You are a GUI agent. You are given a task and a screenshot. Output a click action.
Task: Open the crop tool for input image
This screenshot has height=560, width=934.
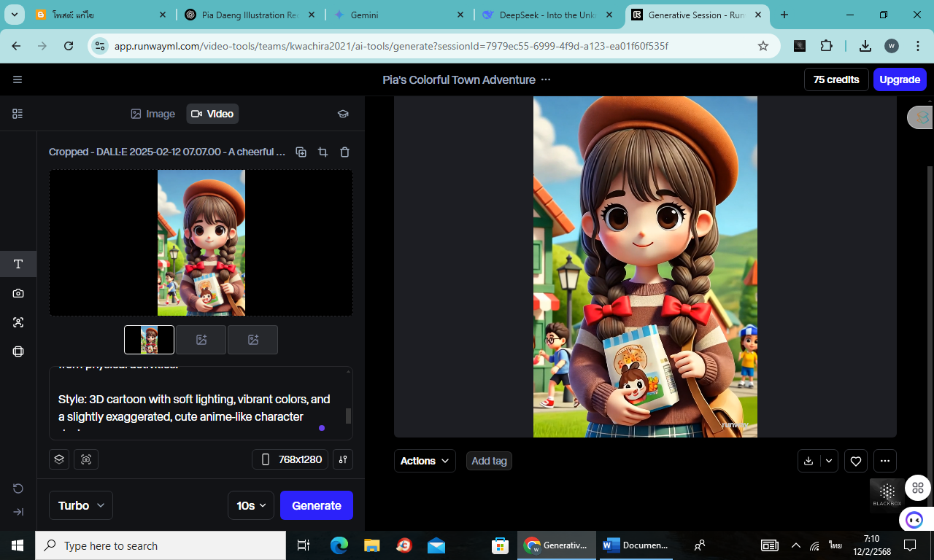pos(323,152)
